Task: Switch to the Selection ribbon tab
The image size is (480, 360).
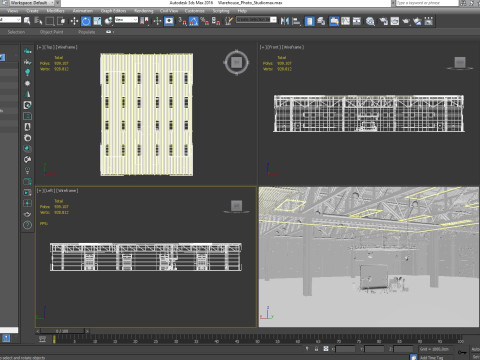Action: click(16, 32)
